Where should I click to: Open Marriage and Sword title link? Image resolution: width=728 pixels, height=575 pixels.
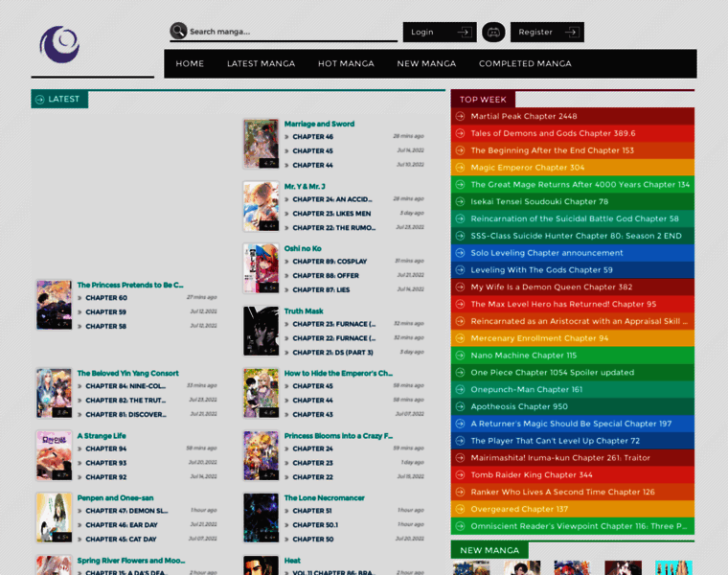click(319, 124)
